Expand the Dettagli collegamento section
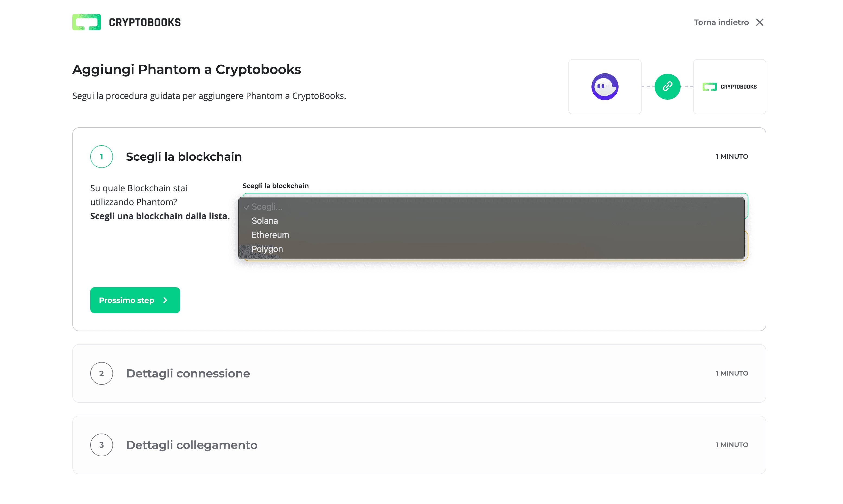The width and height of the screenshot is (843, 504). 192,445
